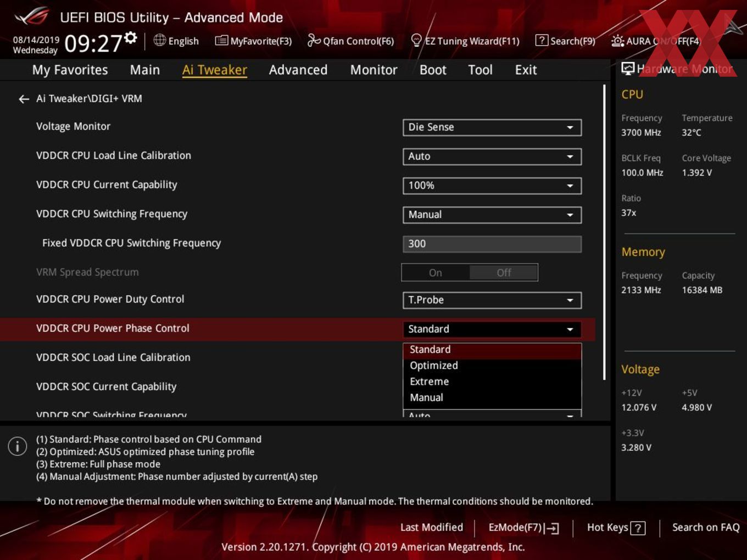Image resolution: width=747 pixels, height=560 pixels.
Task: Click Hot Keys label
Action: pyautogui.click(x=607, y=528)
